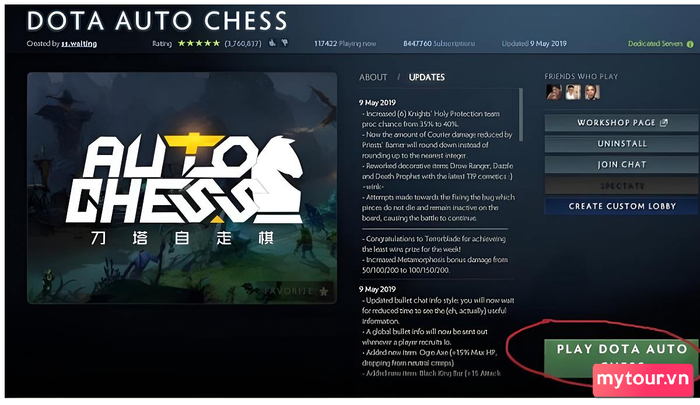
Task: Open the third friend's avatar
Action: coord(592,92)
